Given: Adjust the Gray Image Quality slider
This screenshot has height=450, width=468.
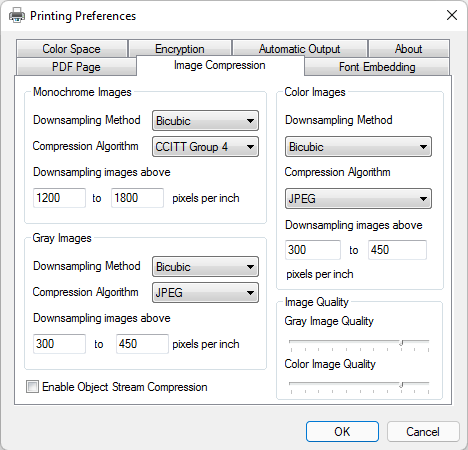Looking at the screenshot, I should (359, 345).
